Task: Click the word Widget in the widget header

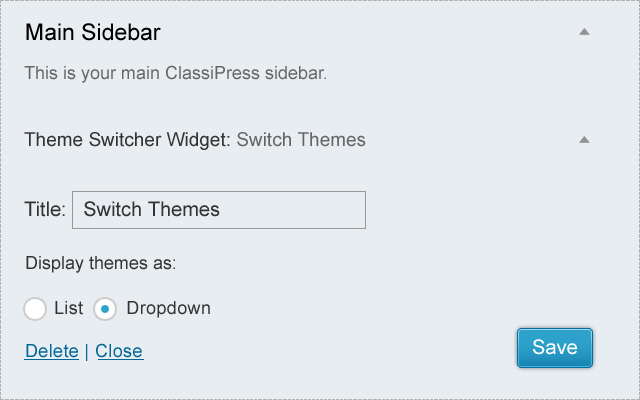Action: coord(201,140)
